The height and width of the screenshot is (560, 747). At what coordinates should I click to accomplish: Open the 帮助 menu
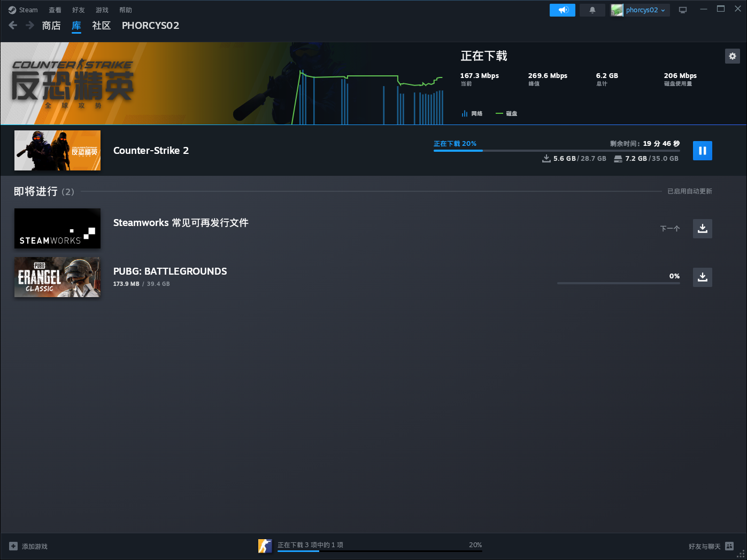[126, 10]
